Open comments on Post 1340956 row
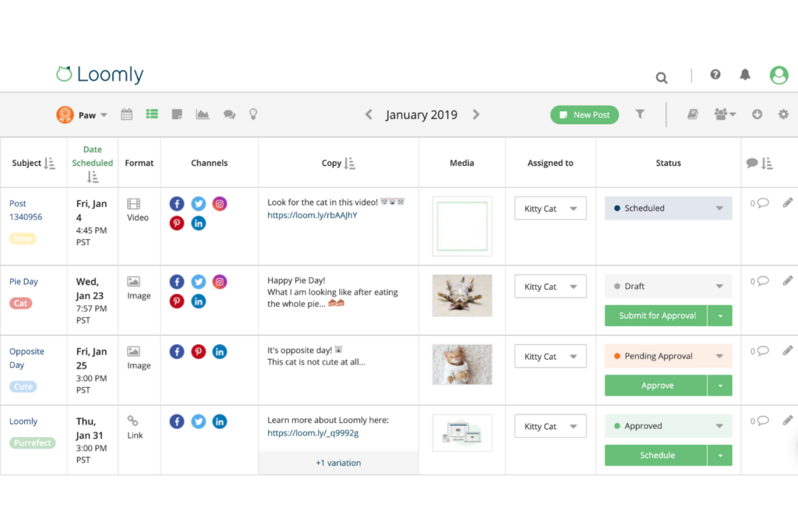The height and width of the screenshot is (532, 798). (x=759, y=203)
